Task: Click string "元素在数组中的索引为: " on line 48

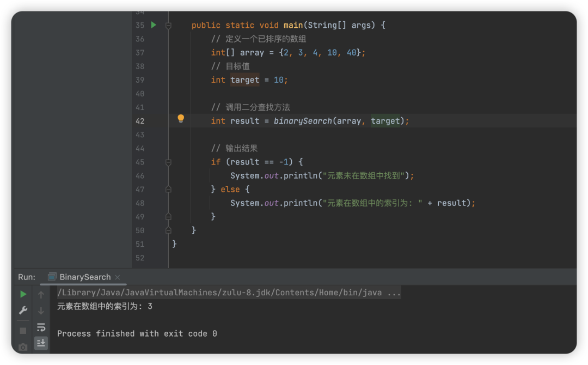Action: (x=372, y=203)
